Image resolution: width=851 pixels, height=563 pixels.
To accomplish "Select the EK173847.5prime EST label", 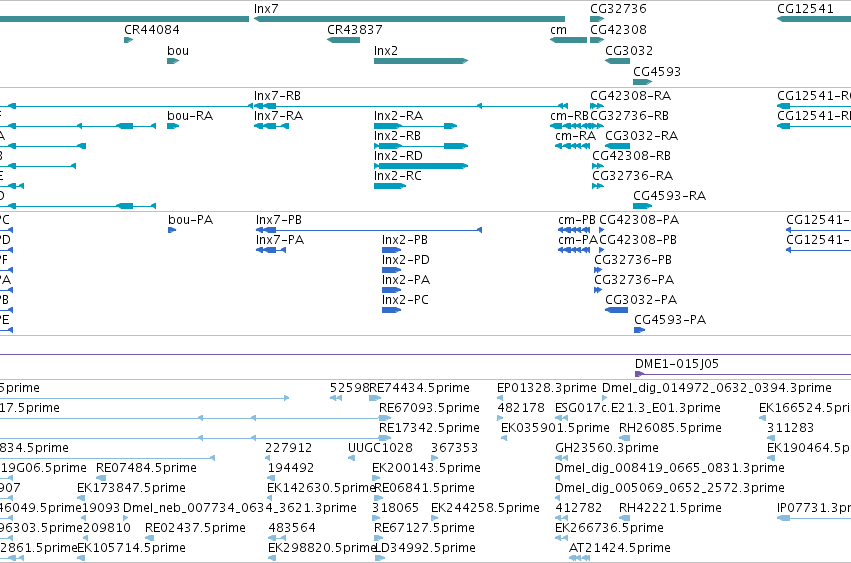I will tap(131, 488).
